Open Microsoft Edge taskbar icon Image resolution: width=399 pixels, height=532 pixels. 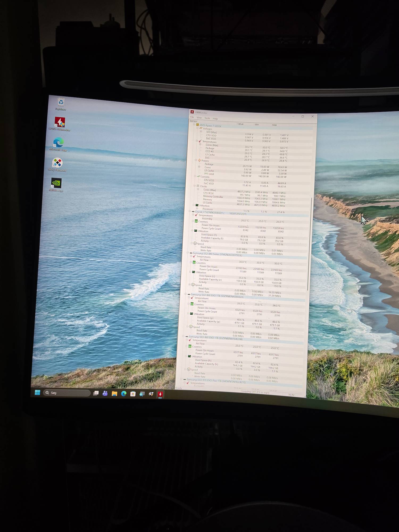click(124, 394)
